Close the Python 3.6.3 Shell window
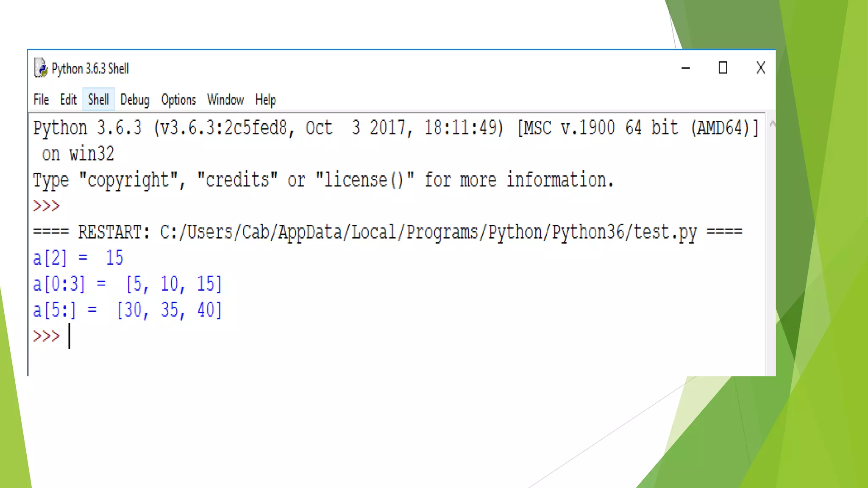868x488 pixels. pos(760,68)
